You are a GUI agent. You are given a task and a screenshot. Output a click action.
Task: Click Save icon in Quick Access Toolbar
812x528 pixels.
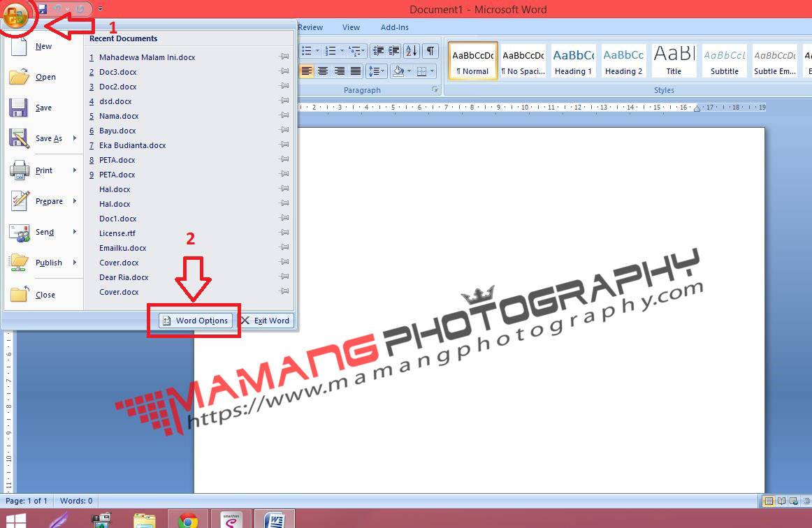click(x=43, y=9)
